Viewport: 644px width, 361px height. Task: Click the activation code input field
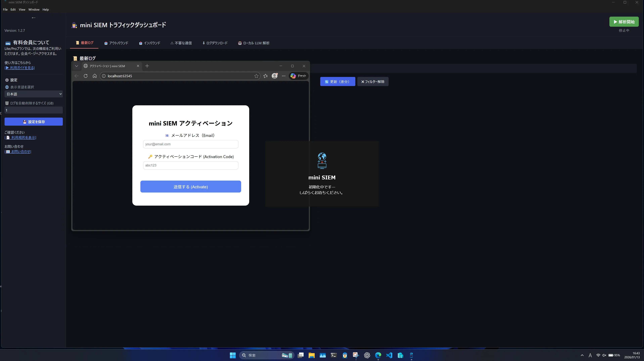tap(190, 165)
